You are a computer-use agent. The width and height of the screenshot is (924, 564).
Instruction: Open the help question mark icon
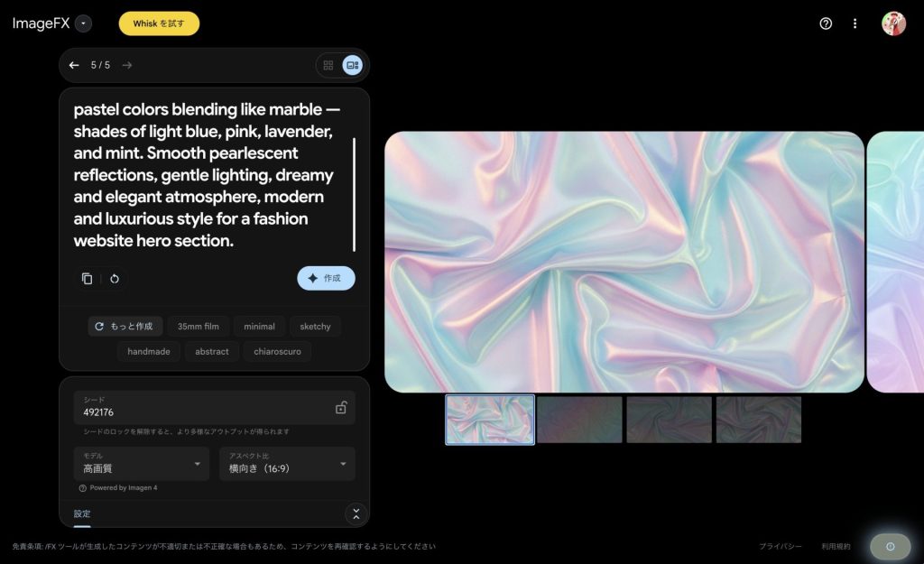coord(826,23)
